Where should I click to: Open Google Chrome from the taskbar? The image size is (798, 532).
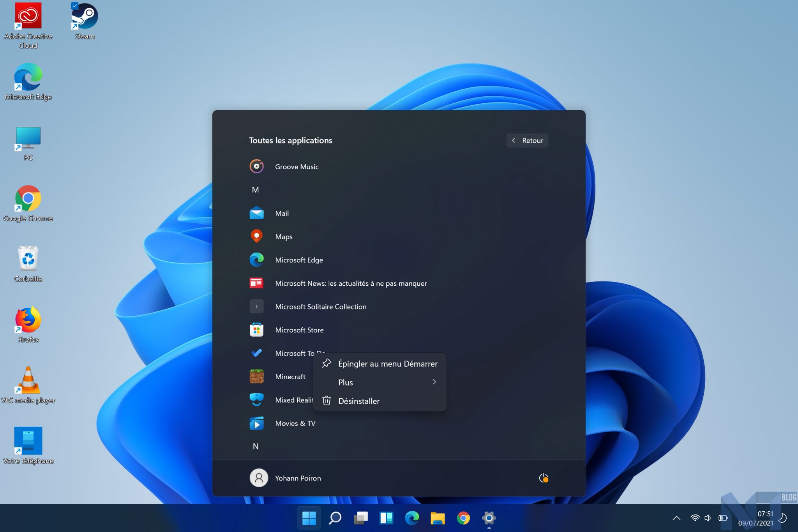point(463,518)
